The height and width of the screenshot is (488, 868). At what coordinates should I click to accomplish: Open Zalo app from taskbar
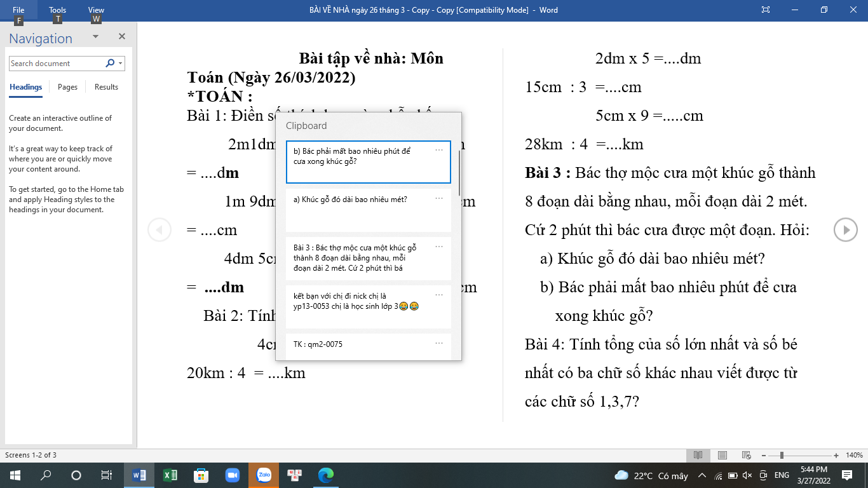(x=264, y=475)
